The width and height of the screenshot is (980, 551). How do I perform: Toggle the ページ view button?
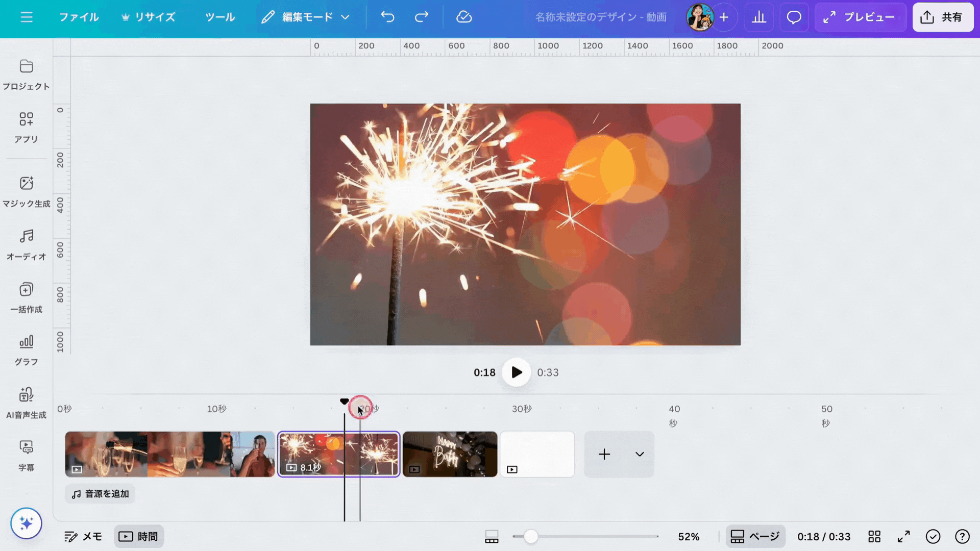[x=755, y=537]
